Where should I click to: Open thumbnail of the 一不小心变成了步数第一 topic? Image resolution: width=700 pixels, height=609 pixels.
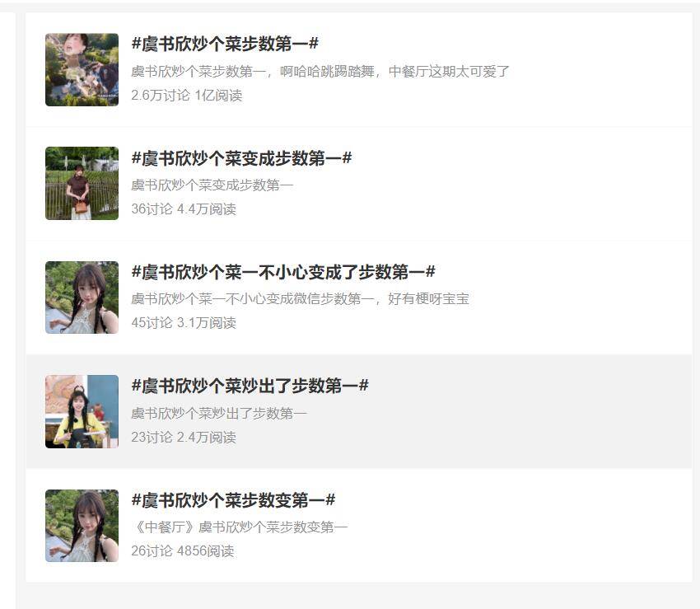point(82,297)
